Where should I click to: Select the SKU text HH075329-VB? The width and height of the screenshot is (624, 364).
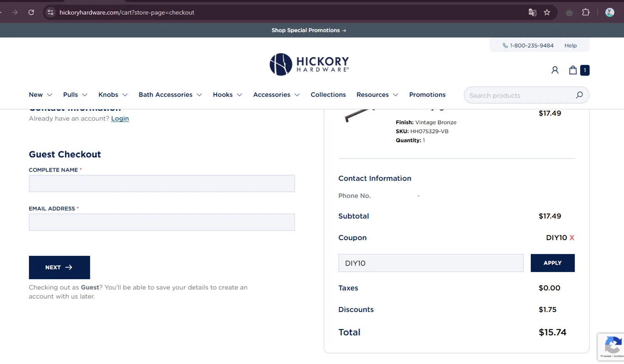(429, 131)
